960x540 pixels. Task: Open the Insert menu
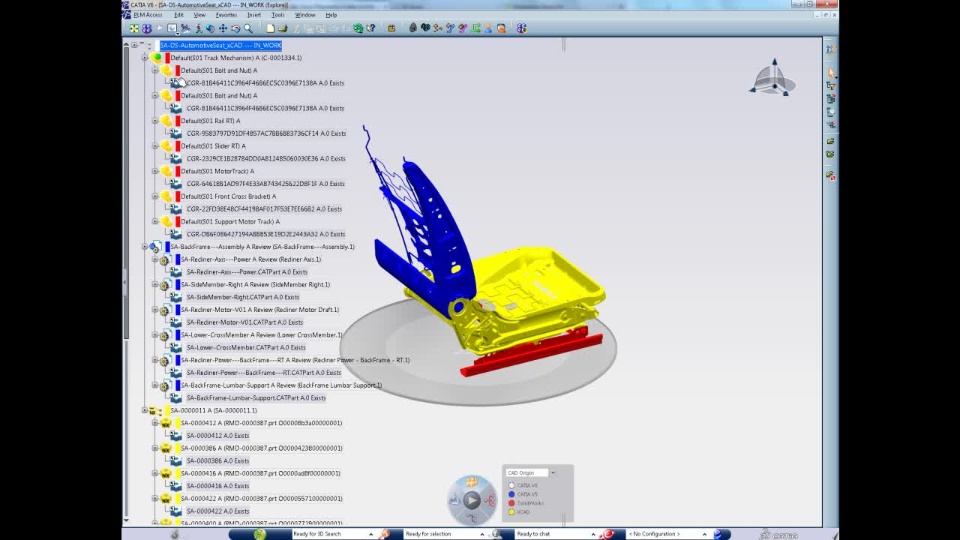[254, 15]
